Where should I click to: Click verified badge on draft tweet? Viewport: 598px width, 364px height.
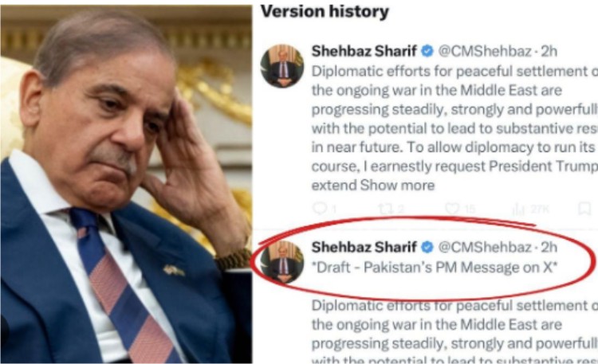pos(427,248)
